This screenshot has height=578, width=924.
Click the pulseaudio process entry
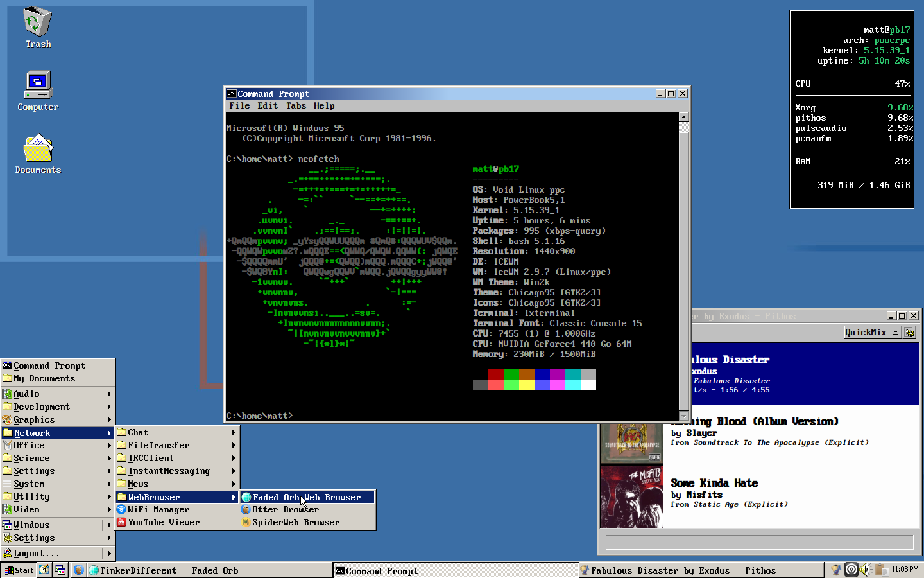[821, 128]
